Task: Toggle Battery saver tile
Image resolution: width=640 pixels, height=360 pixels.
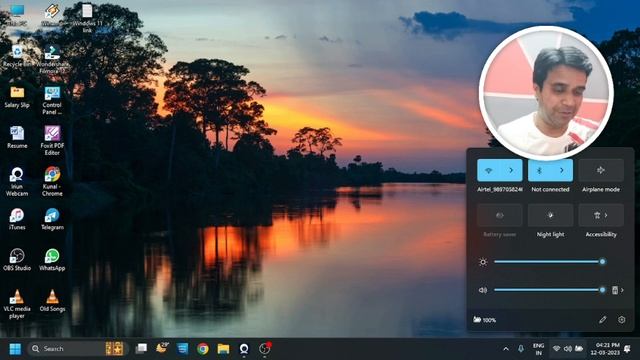Action: point(500,215)
